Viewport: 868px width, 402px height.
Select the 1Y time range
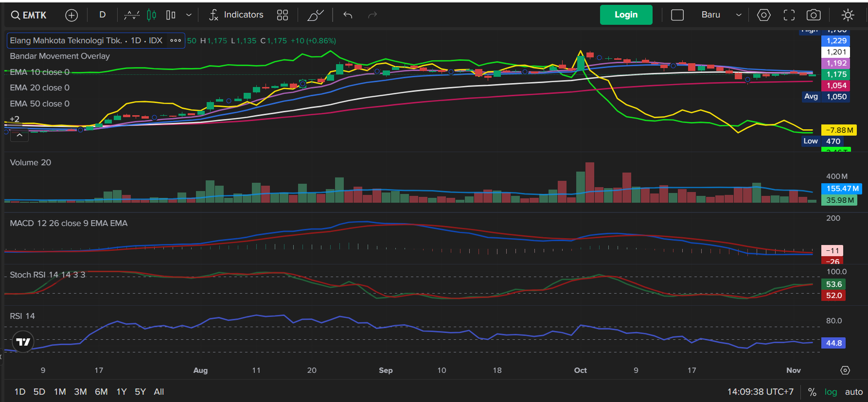coord(122,392)
